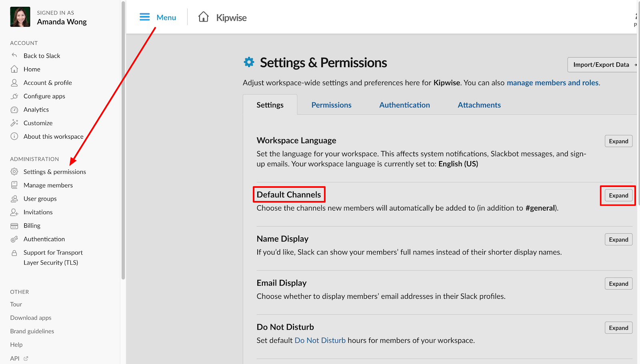This screenshot has width=640, height=364.
Task: Expand the Default Channels setting
Action: [x=618, y=195]
